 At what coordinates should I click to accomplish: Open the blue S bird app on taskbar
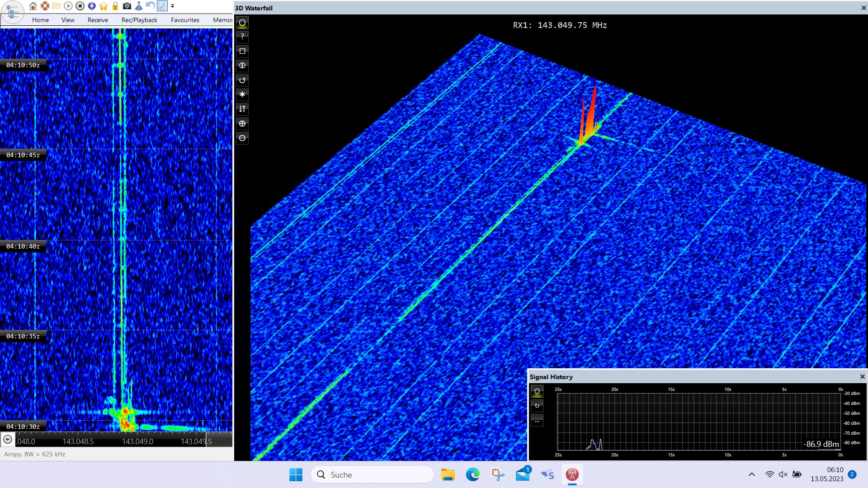[x=547, y=474]
